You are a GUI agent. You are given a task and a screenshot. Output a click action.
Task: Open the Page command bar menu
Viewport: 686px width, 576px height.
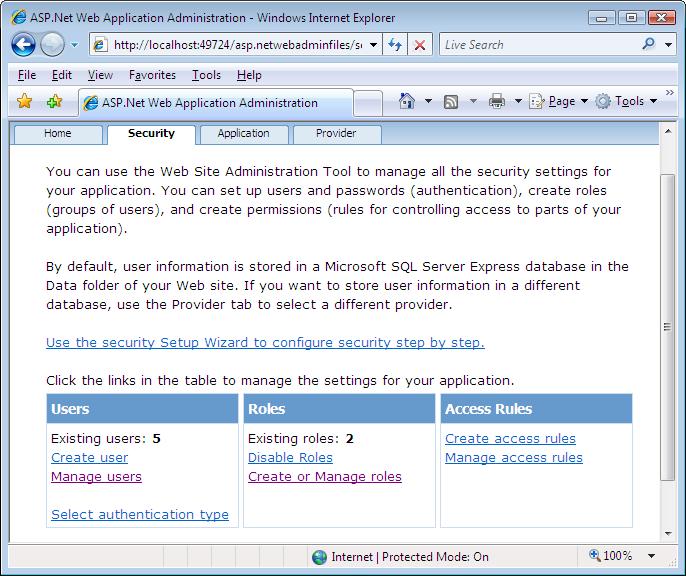coord(558,101)
